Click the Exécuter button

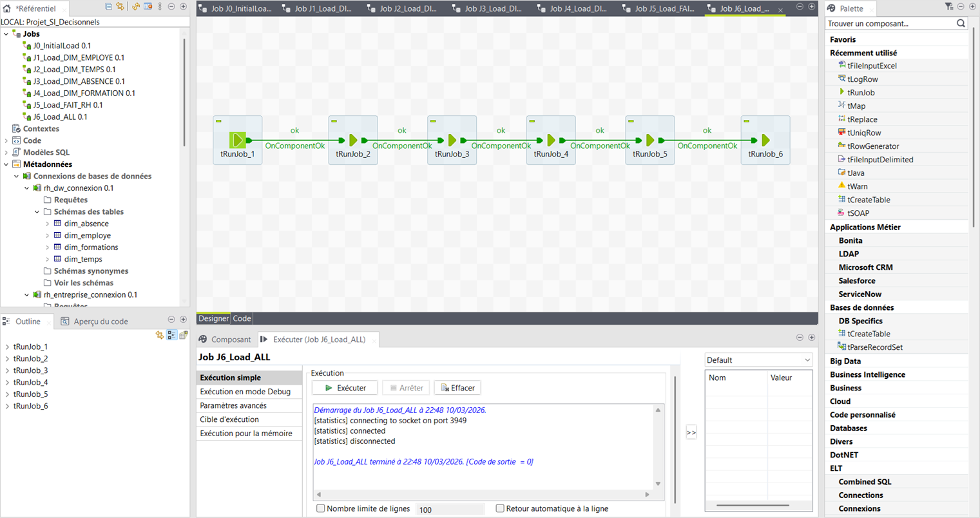click(344, 387)
